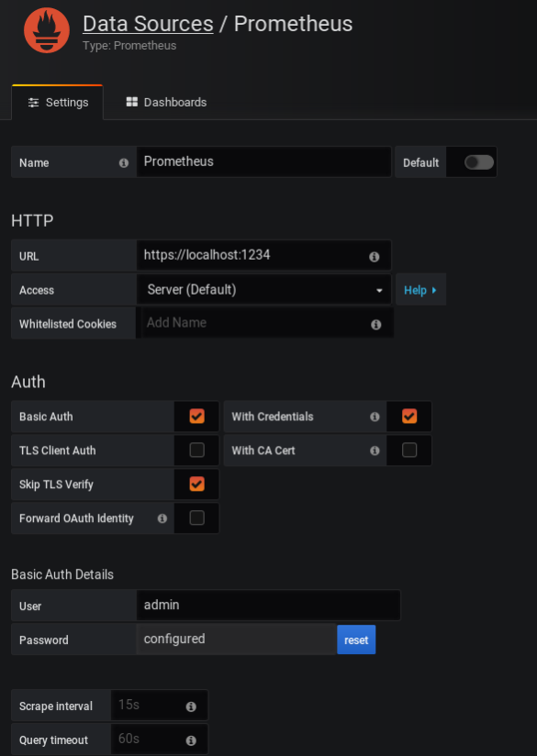This screenshot has height=756, width=537.
Task: Click the info icon next to Name
Action: (124, 163)
